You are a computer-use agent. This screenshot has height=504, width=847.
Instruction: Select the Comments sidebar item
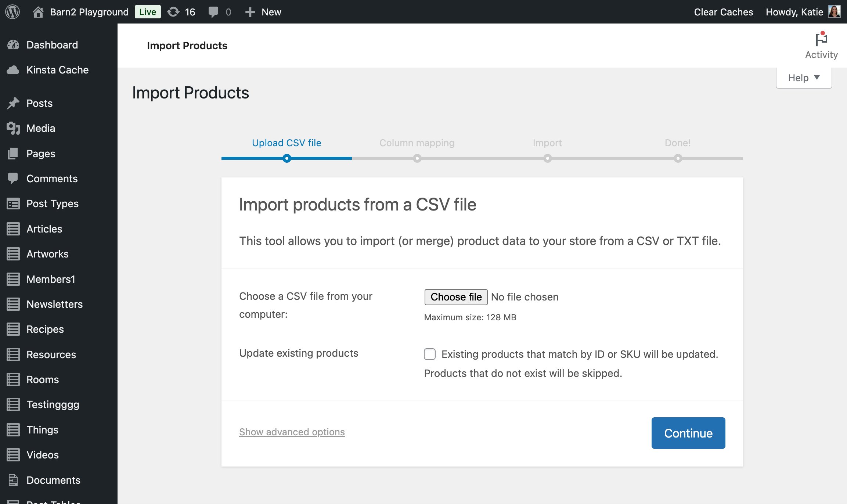52,179
